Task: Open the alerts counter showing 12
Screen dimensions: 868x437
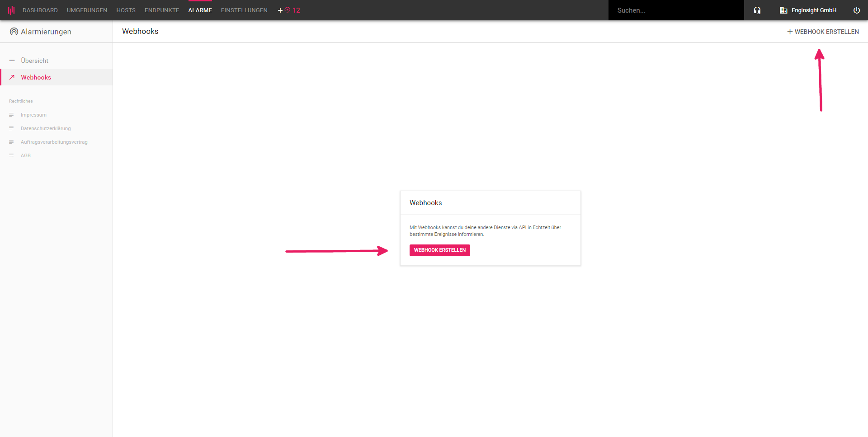Action: 292,10
